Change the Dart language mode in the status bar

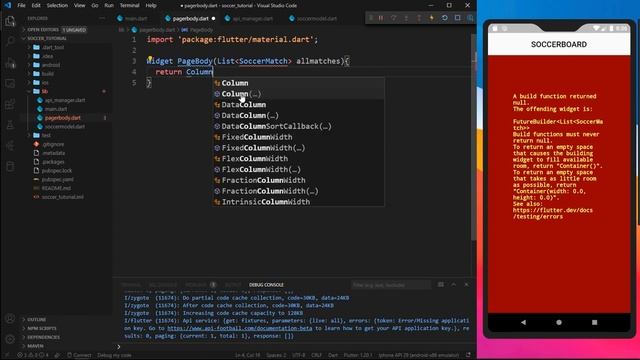(x=333, y=355)
